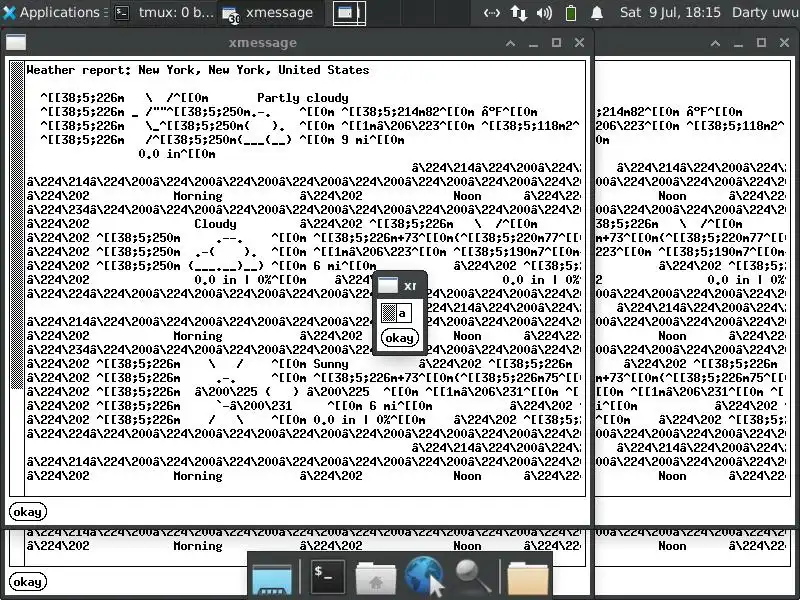This screenshot has height=600, width=800.
Task: Click the scrollbar in the small popup's text area
Action: click(389, 313)
